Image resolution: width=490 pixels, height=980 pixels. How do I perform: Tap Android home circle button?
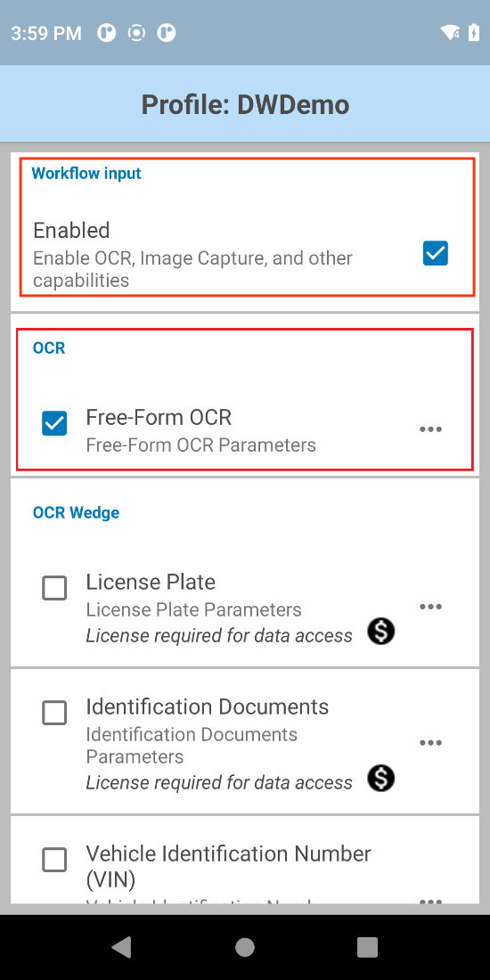pyautogui.click(x=245, y=947)
